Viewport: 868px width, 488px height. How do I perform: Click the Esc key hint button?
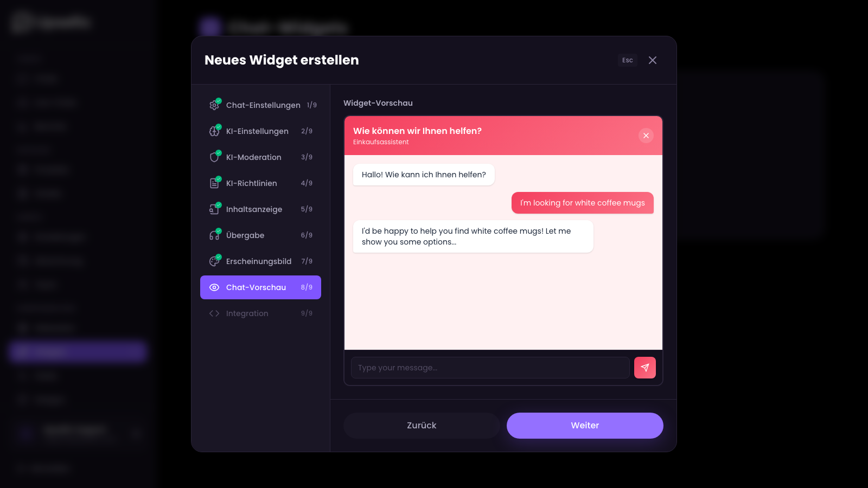coord(627,60)
